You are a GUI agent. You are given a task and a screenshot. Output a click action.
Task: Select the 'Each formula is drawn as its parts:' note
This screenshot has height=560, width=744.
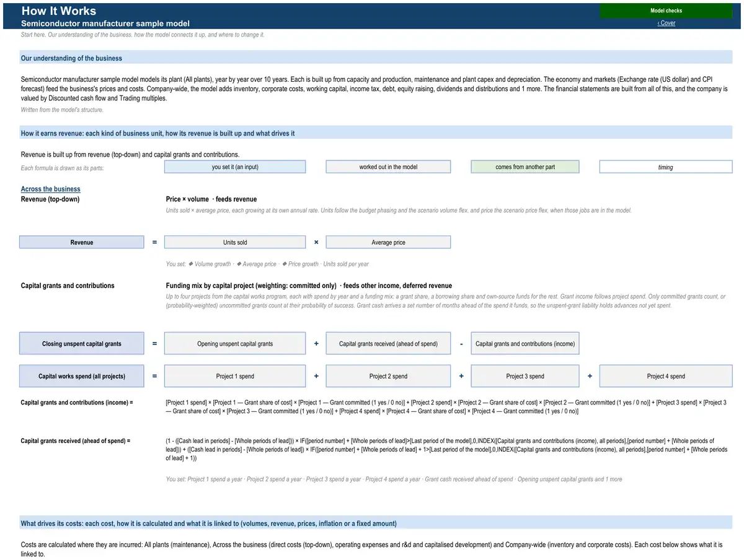(x=62, y=168)
